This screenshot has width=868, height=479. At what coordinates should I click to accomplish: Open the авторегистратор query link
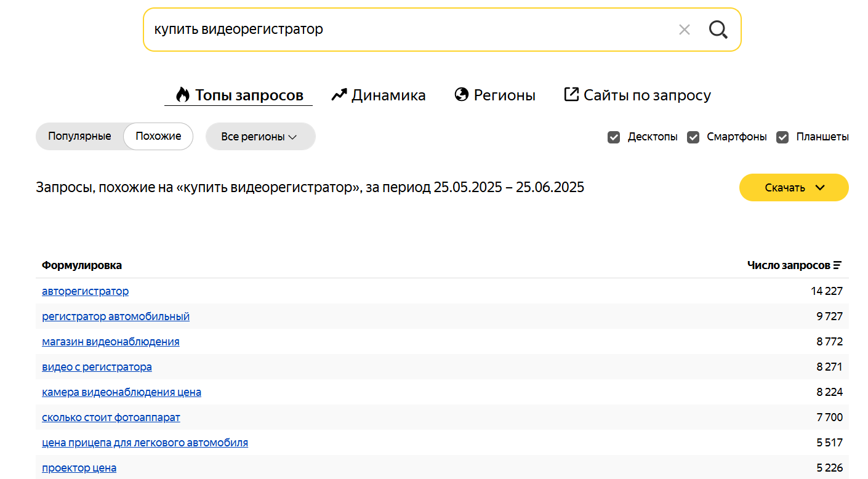[x=85, y=291]
